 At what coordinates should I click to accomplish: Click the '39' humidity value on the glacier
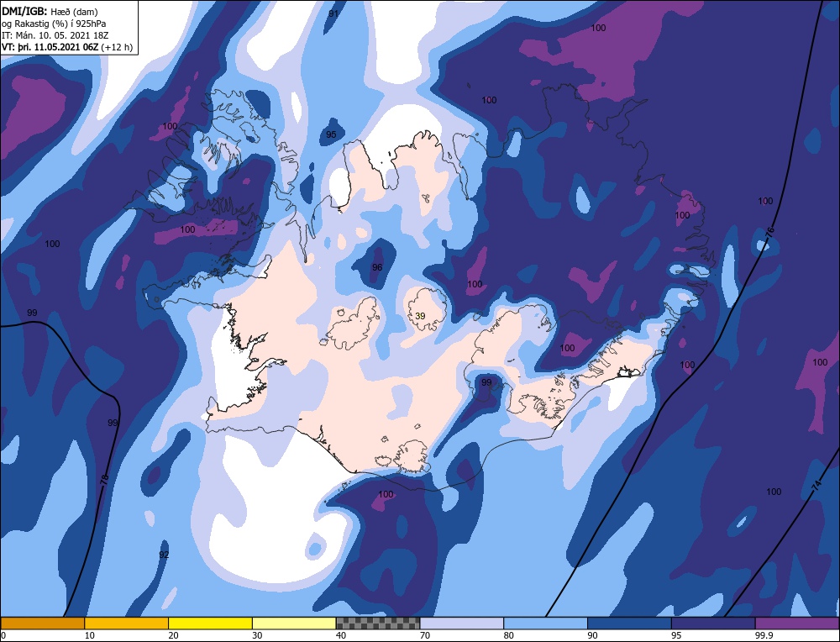pos(420,316)
